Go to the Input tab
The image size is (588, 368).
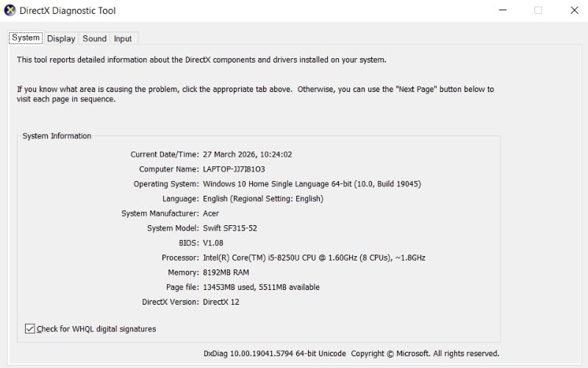click(x=123, y=38)
